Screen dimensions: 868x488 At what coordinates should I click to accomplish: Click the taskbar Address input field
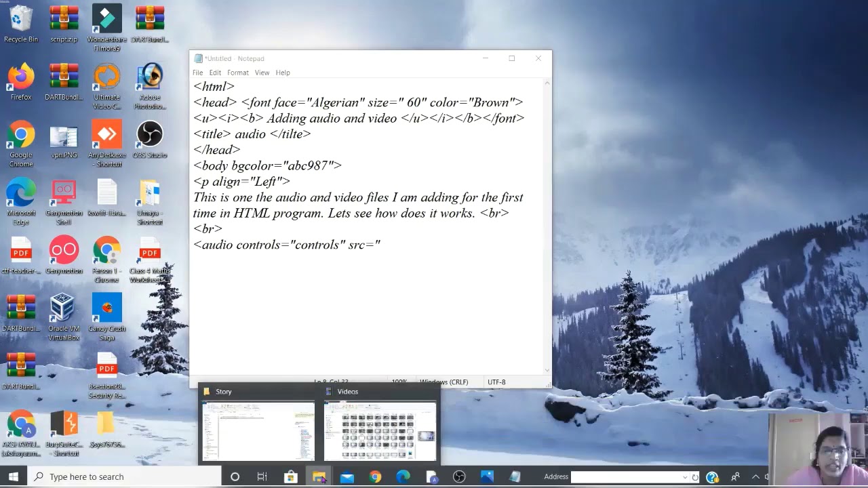(x=626, y=476)
